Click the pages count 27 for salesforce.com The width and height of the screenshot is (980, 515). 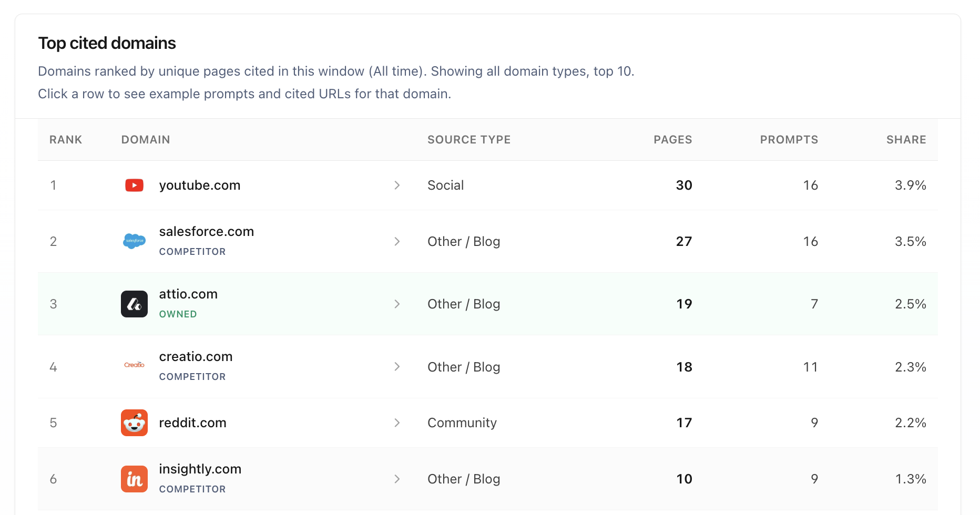(684, 241)
